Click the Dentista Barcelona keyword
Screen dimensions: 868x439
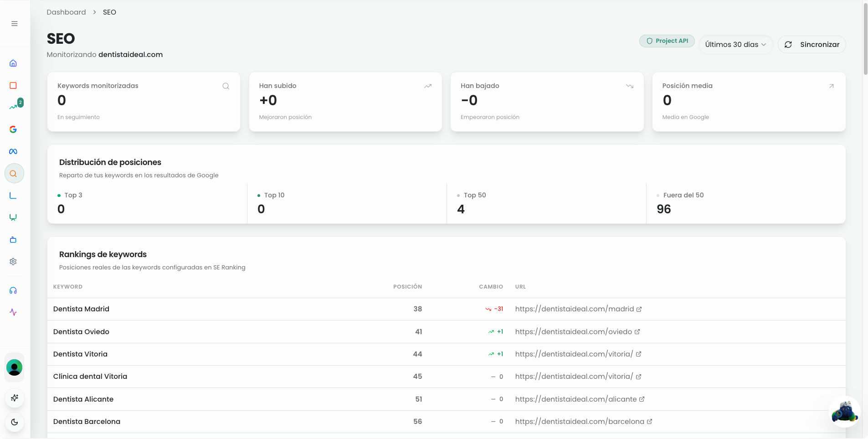click(x=87, y=422)
